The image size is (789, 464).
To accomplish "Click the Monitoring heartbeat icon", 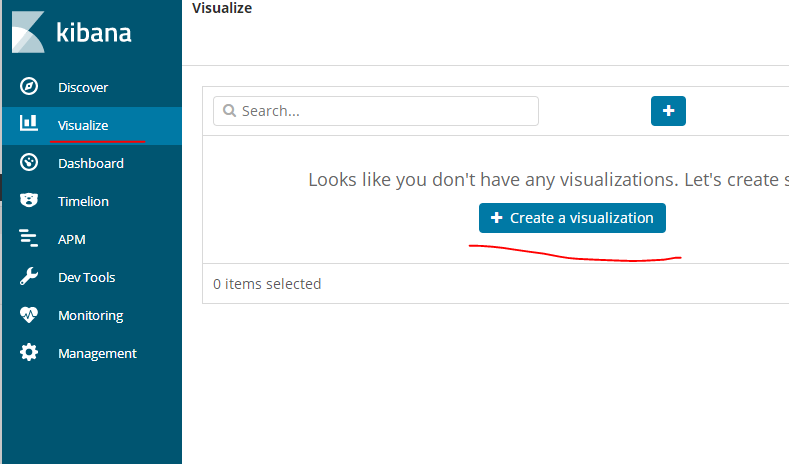I will 29,315.
